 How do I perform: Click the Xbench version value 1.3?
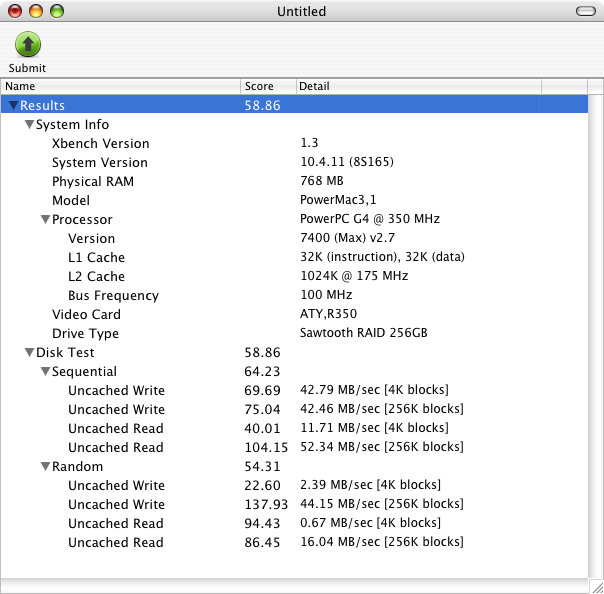[x=309, y=143]
